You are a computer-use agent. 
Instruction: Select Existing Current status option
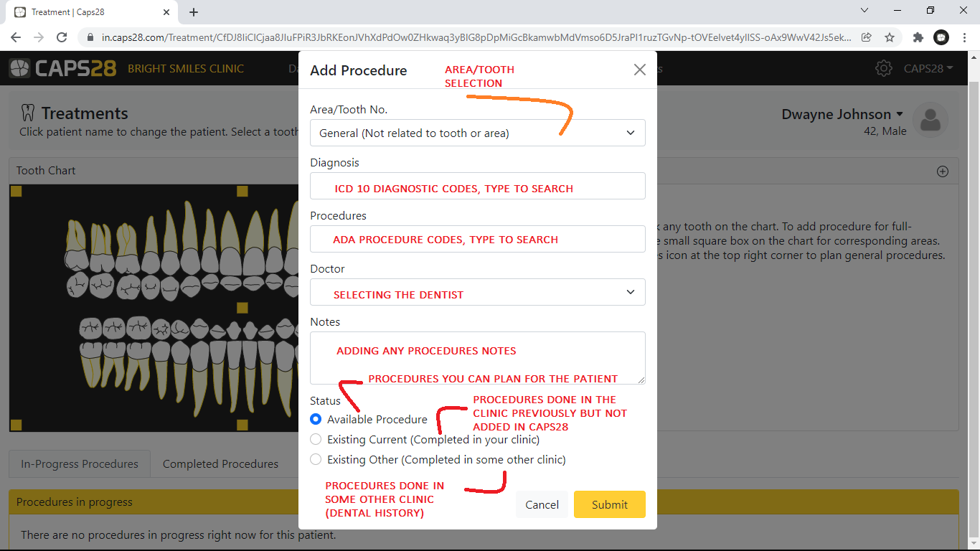click(x=316, y=439)
